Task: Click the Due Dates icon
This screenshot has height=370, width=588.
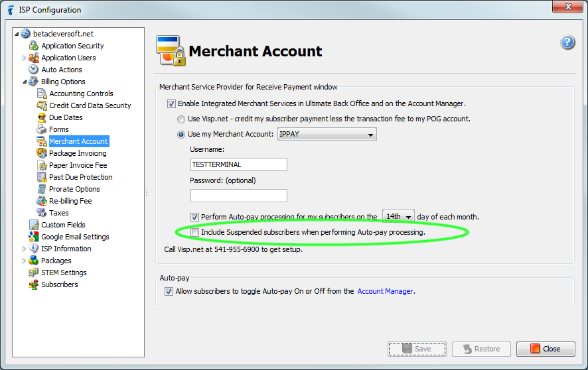Action: tap(42, 117)
